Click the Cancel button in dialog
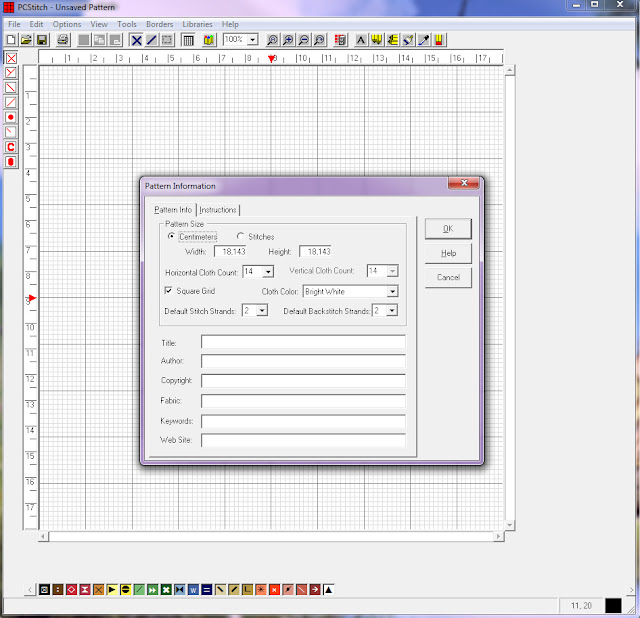The width and height of the screenshot is (640, 618). [x=448, y=278]
